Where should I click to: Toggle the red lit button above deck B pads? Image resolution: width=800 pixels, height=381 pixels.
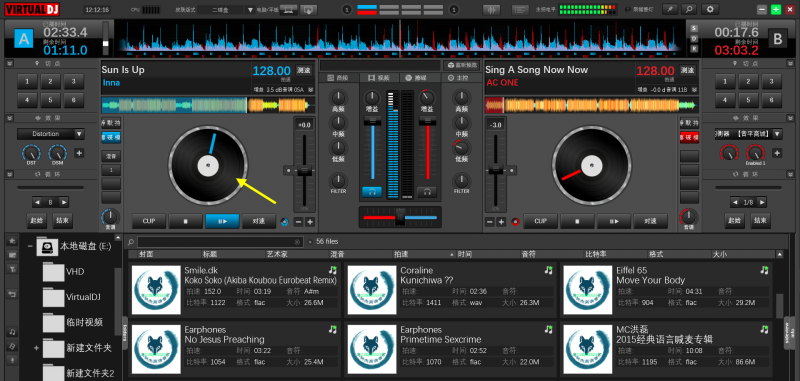[x=689, y=138]
